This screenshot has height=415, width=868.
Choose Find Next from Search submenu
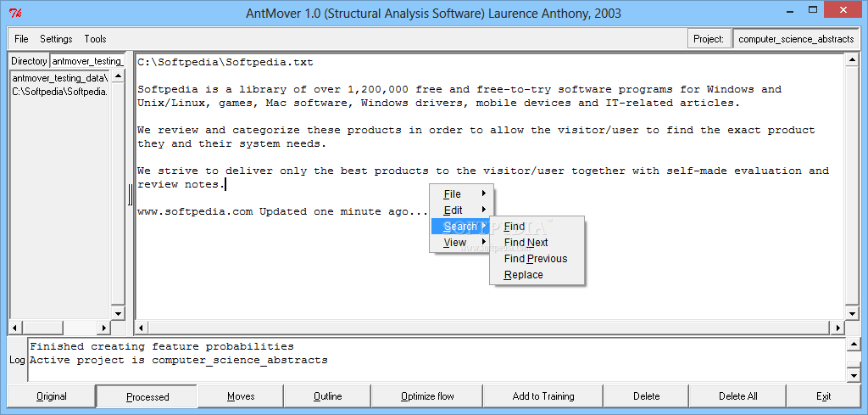tap(537, 242)
